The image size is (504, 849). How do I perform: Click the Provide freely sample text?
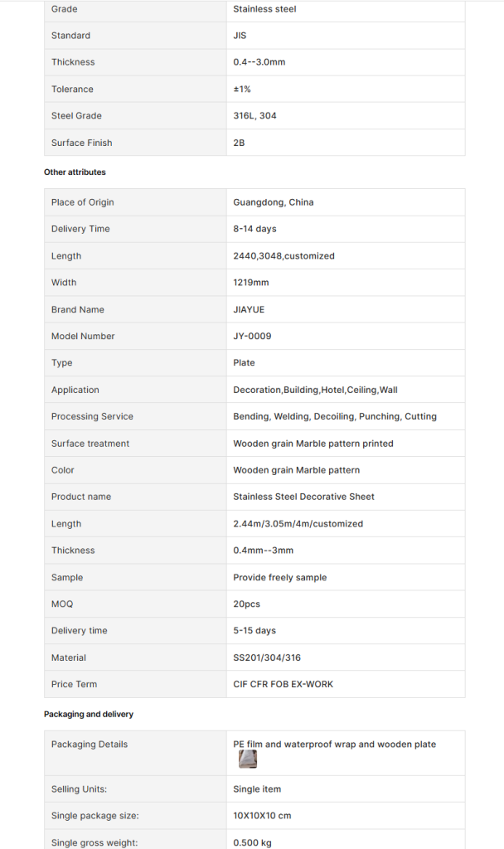click(x=280, y=577)
